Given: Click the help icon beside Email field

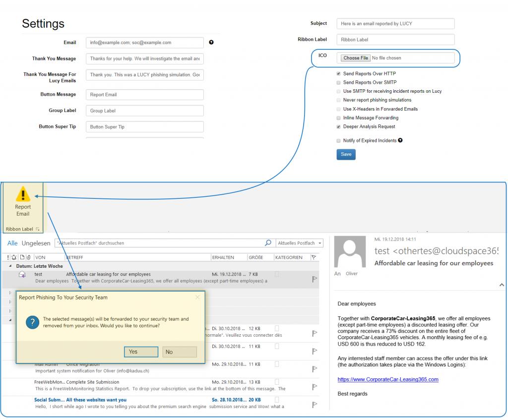Looking at the screenshot, I should (x=211, y=43).
